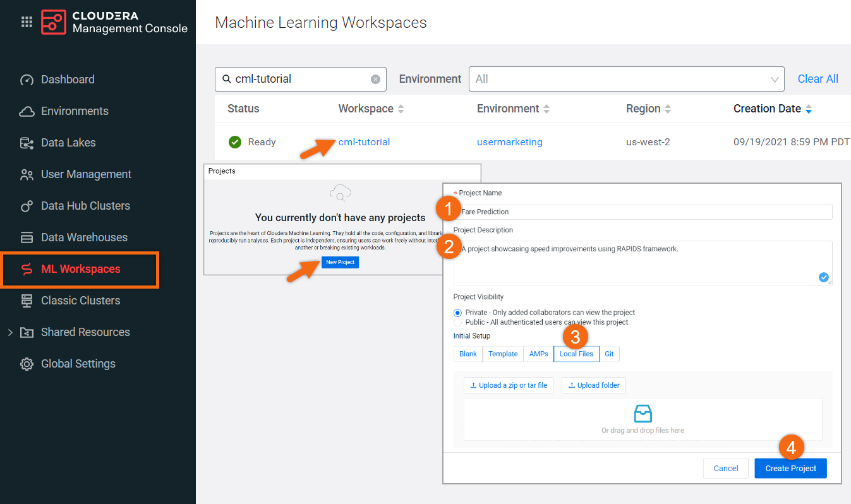
Task: Click the Cancel button
Action: tap(726, 468)
